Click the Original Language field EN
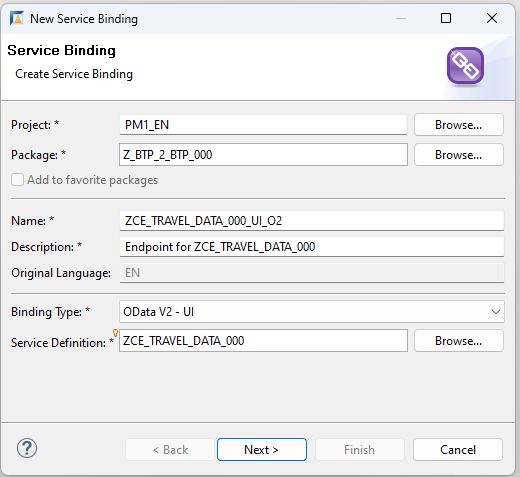Viewport: 520px width, 477px height. pos(312,273)
